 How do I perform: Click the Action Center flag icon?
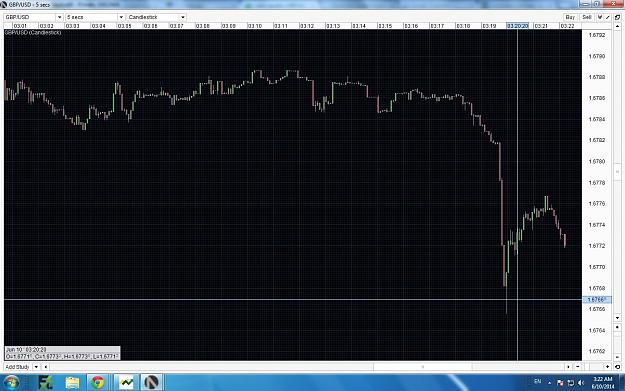click(x=560, y=383)
